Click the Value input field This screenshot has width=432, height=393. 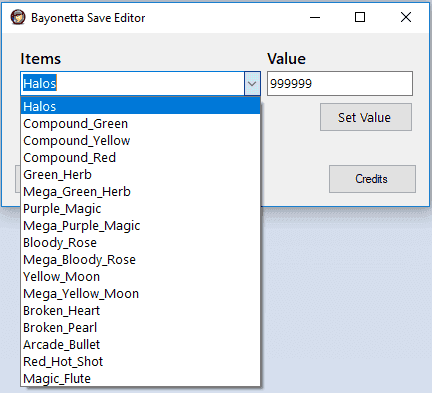click(340, 83)
